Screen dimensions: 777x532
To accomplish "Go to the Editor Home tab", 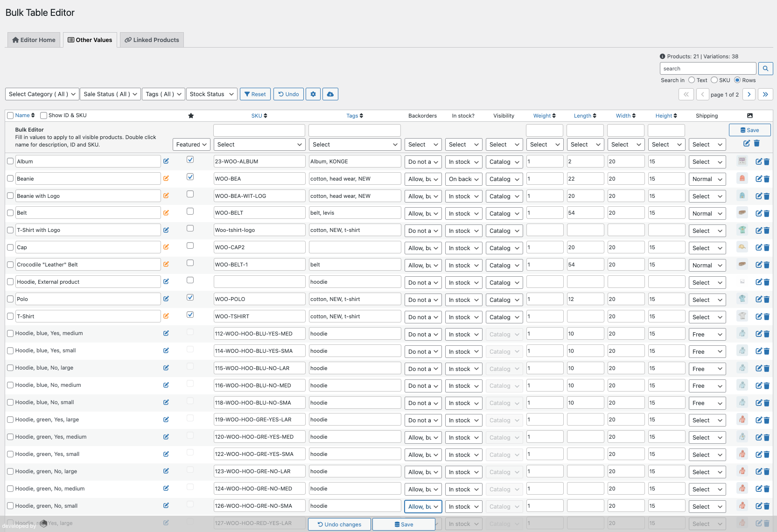I will 34,40.
